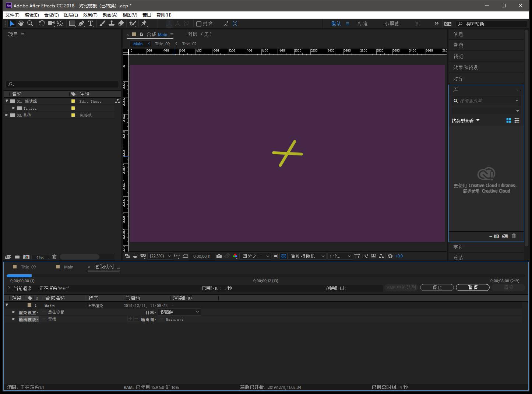Toggle the mask visibility goggles icon
Screen dimensions: 532x394
pyautogui.click(x=143, y=256)
